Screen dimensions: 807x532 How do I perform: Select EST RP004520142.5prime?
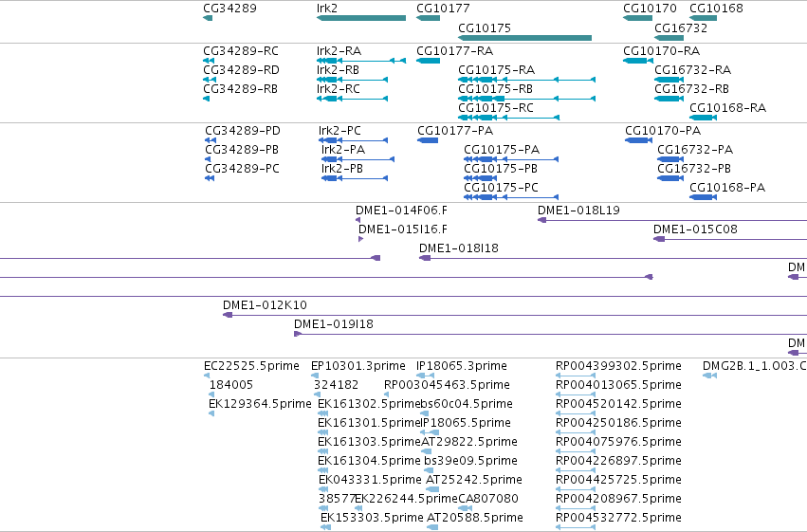(x=618, y=404)
